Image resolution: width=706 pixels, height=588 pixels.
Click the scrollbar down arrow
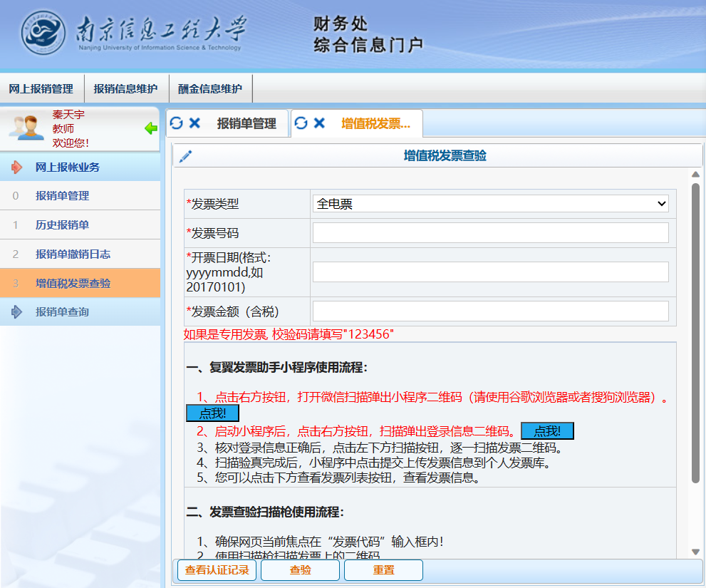695,552
